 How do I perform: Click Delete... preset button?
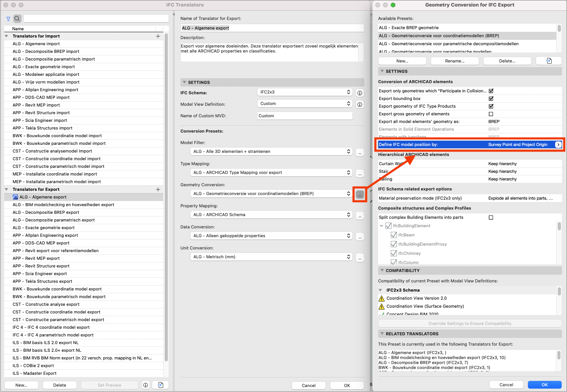(x=507, y=61)
